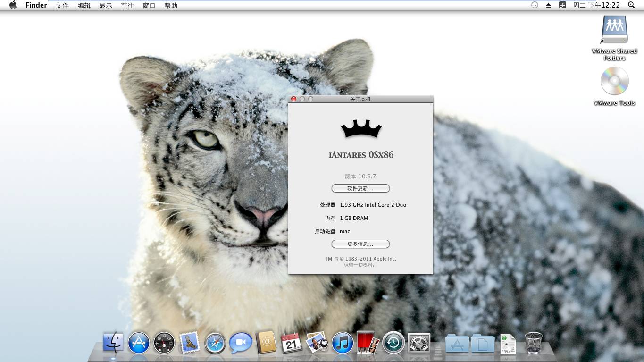Click the 关于本机 window title bar
644x362 pixels.
360,99
